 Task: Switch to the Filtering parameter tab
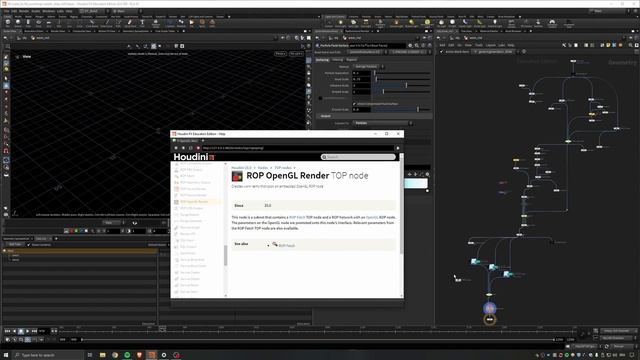[x=338, y=60]
